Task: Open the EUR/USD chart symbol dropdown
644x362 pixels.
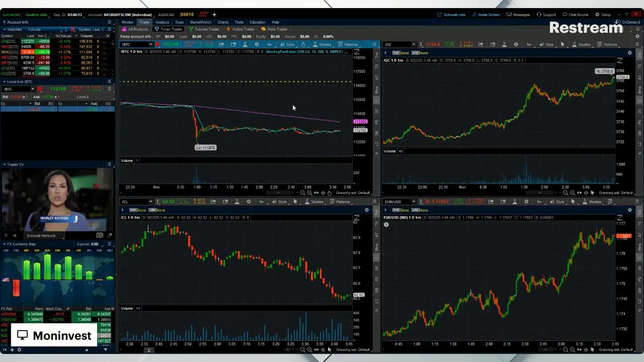Action: point(414,202)
